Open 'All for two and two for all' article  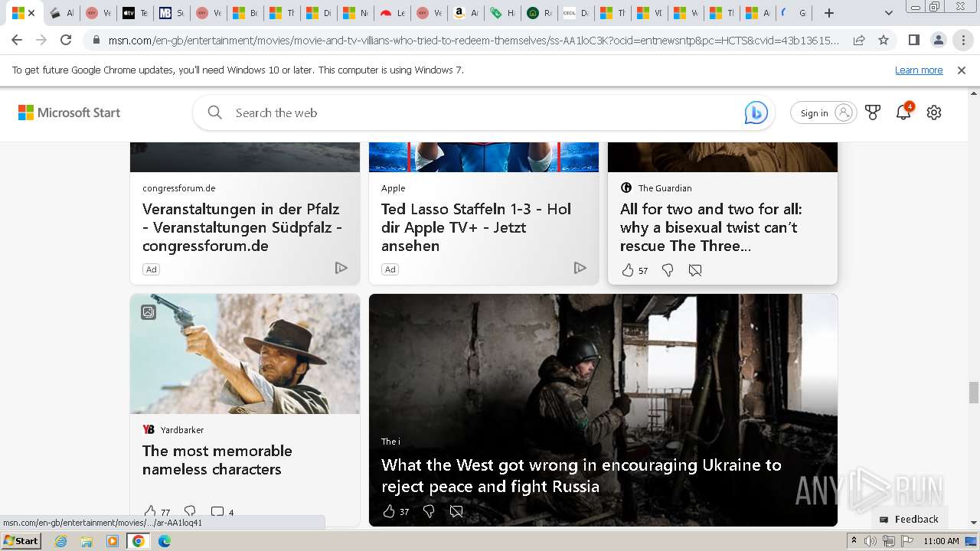[x=711, y=227]
